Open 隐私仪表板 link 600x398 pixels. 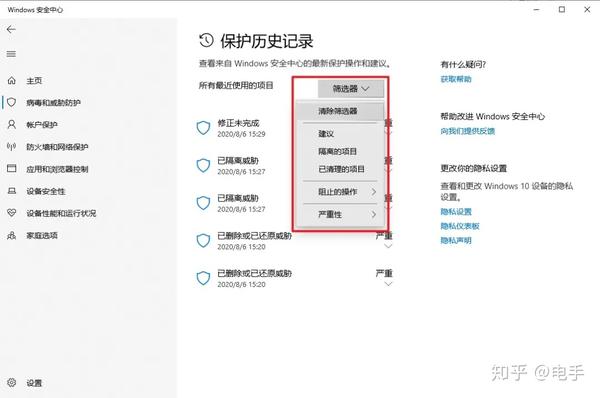(x=460, y=226)
